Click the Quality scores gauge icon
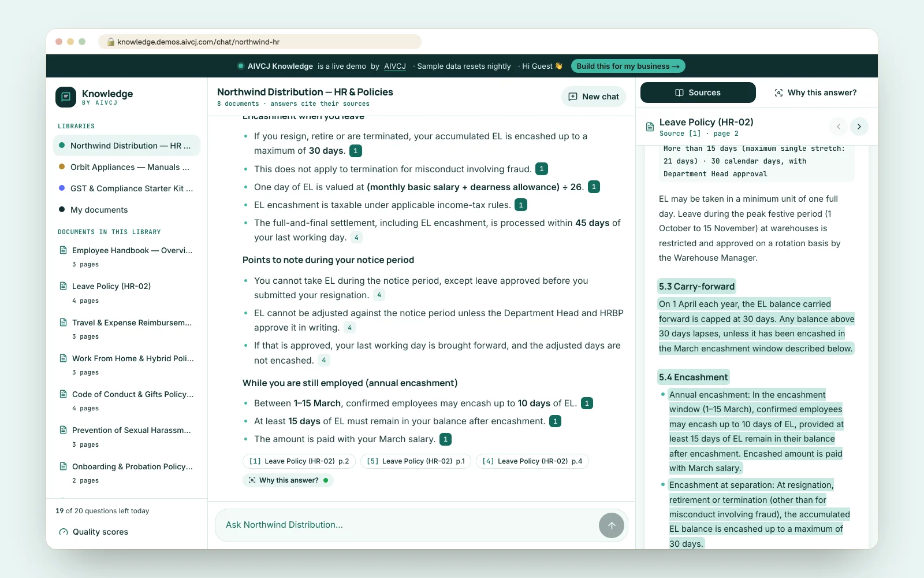The width and height of the screenshot is (924, 578). click(x=64, y=532)
